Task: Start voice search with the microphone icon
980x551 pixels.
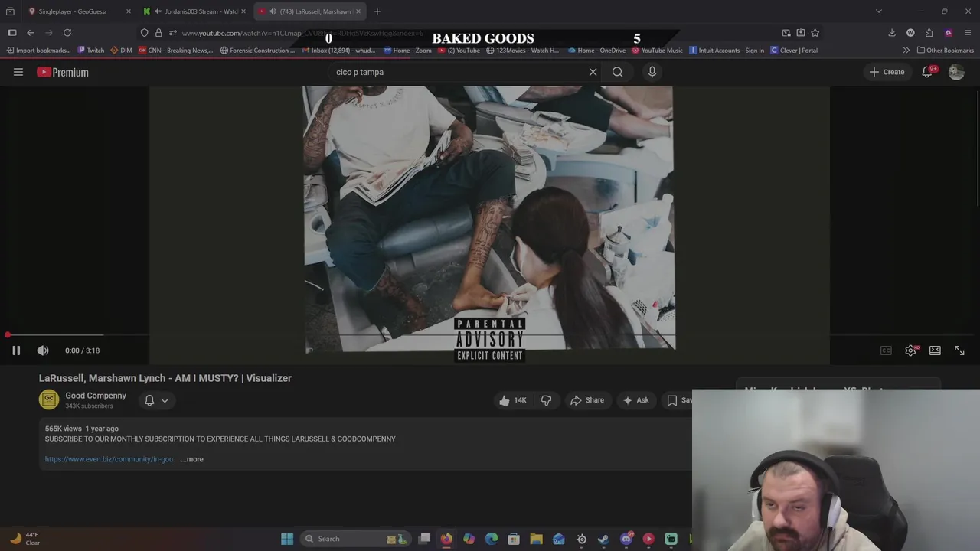Action: click(652, 72)
